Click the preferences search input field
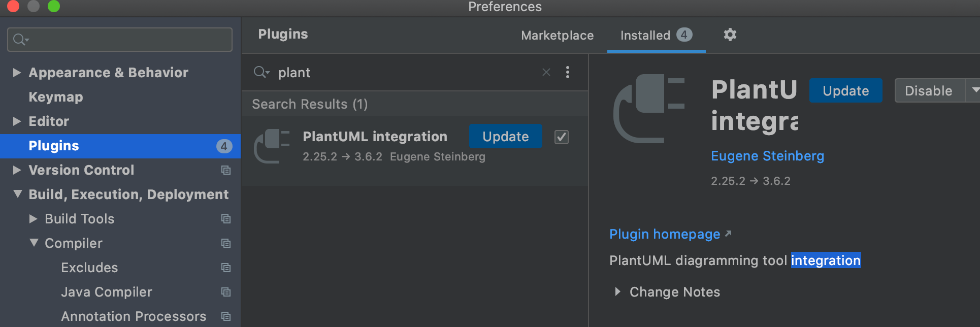 point(120,40)
